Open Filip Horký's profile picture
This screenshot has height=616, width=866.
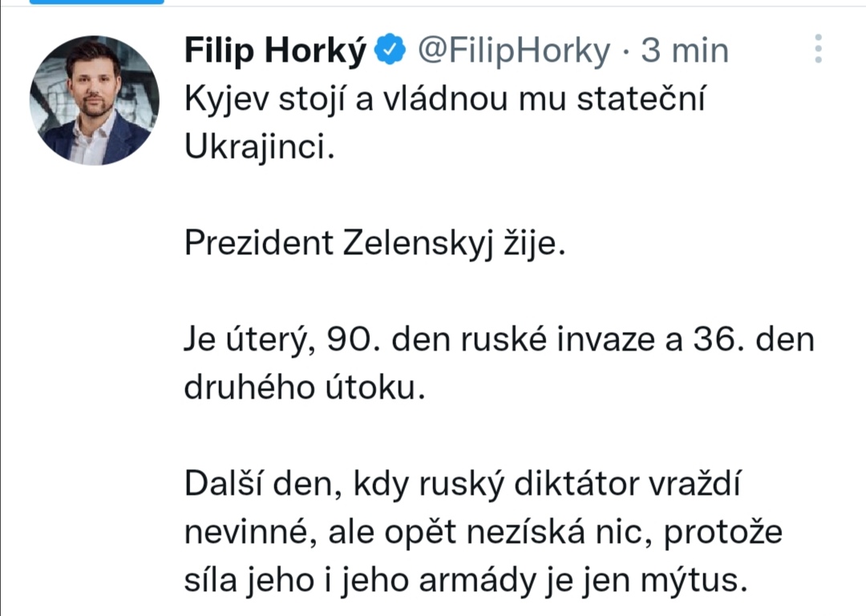click(x=95, y=100)
